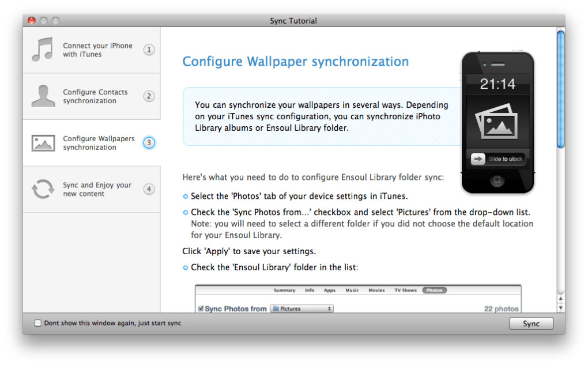Click the vertical scrollbar thumb
Image resolution: width=588 pixels, height=366 pixels.
(x=561, y=89)
